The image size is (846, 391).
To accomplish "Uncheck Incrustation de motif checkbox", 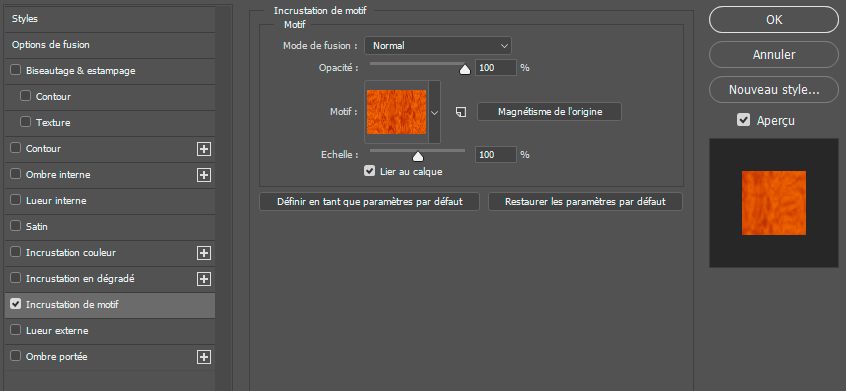I will 15,304.
